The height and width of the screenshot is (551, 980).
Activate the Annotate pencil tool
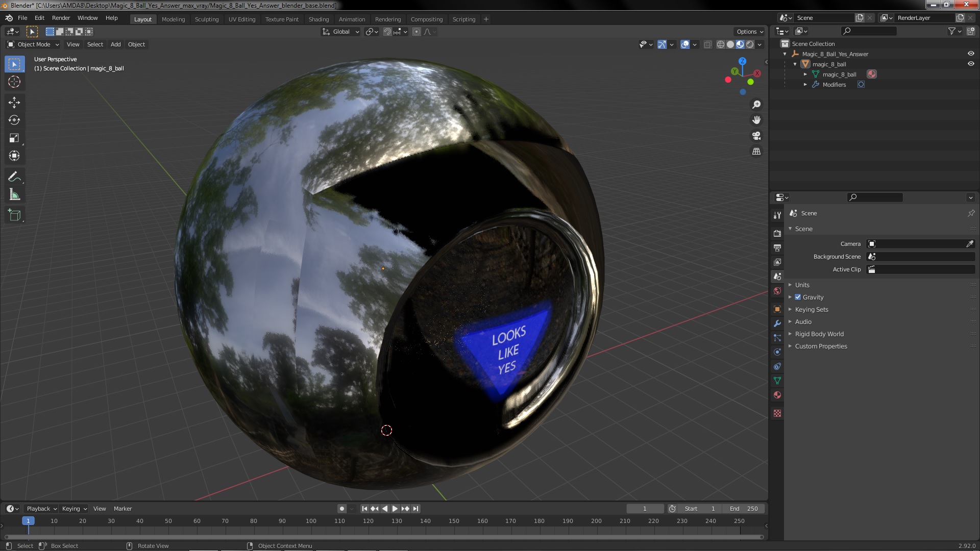14,177
